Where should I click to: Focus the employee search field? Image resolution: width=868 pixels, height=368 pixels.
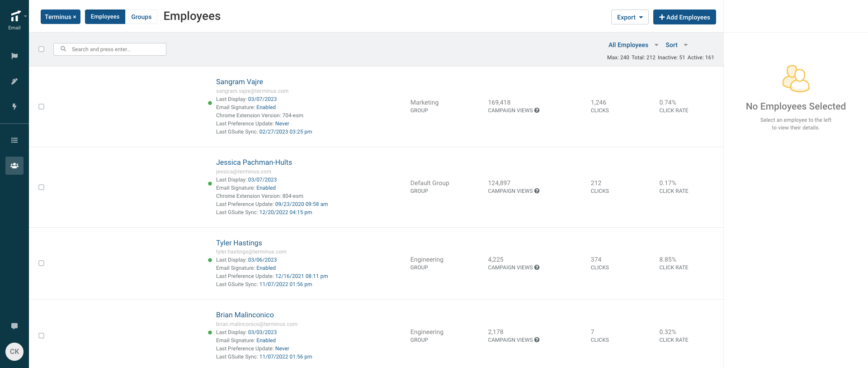click(x=110, y=49)
